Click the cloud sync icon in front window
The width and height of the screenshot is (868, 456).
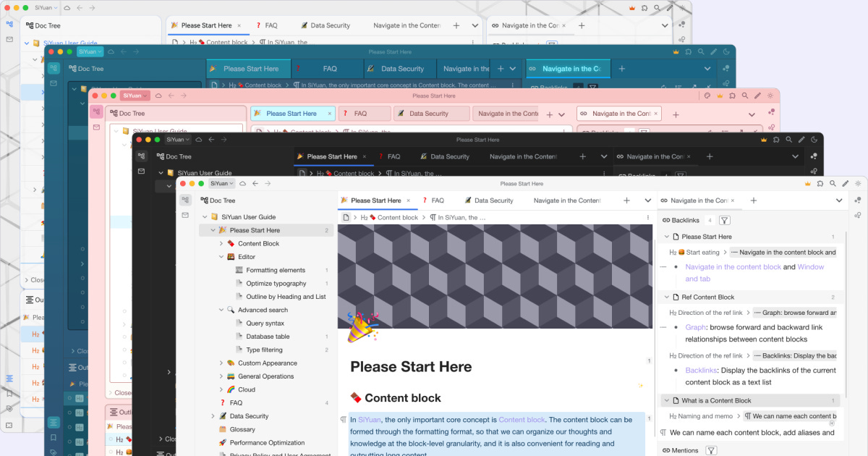coord(242,183)
